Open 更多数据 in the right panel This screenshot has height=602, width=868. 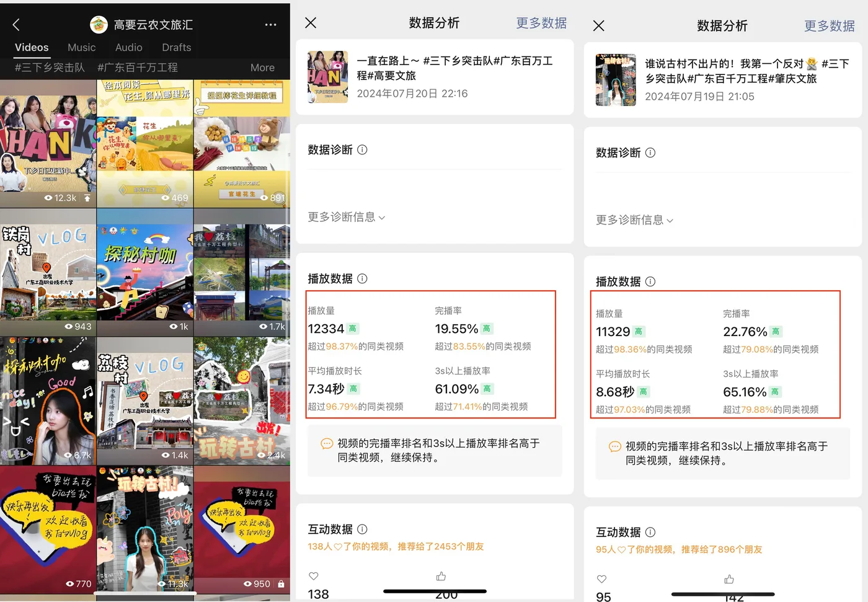830,26
